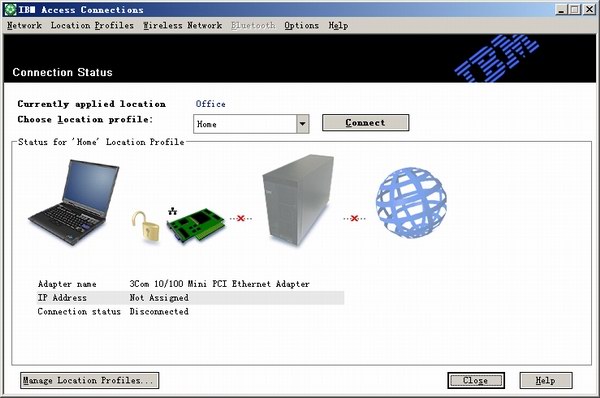This screenshot has width=600, height=398.
Task: Open the Options menu
Action: [302, 25]
